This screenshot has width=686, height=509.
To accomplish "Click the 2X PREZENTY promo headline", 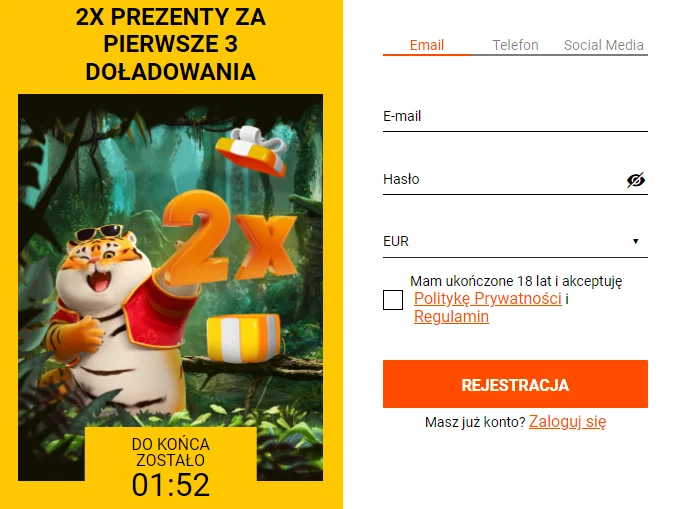I will click(171, 44).
